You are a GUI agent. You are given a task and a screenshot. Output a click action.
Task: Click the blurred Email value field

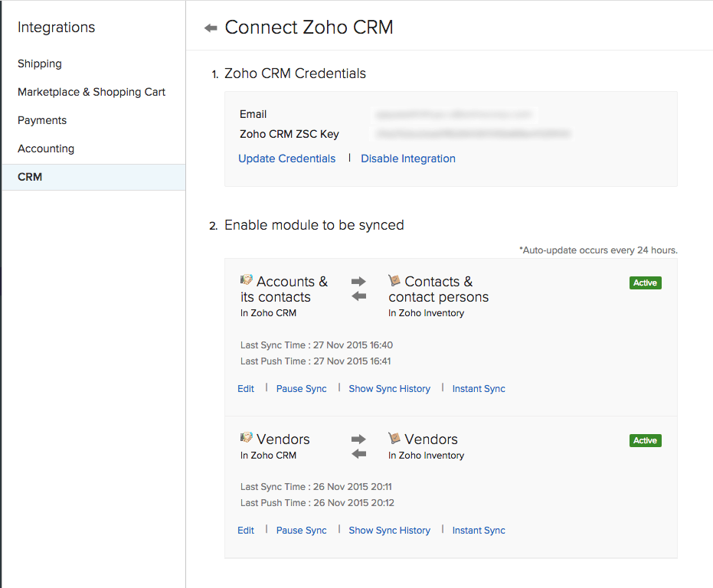point(454,114)
